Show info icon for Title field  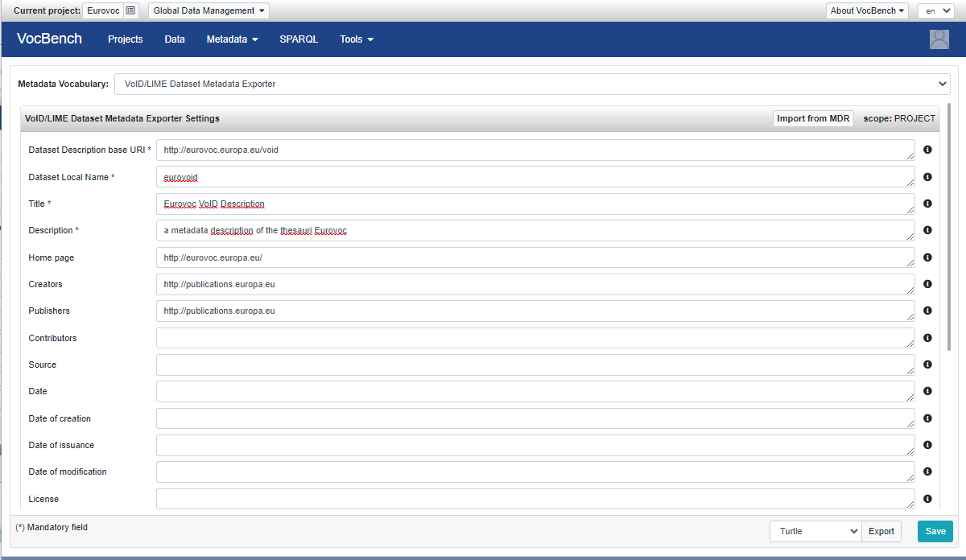[x=927, y=204]
